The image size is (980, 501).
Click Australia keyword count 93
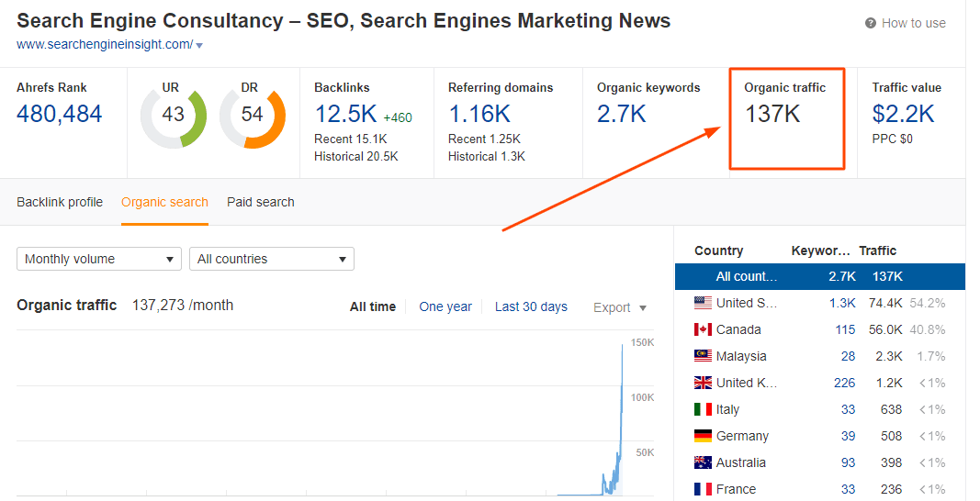(848, 462)
